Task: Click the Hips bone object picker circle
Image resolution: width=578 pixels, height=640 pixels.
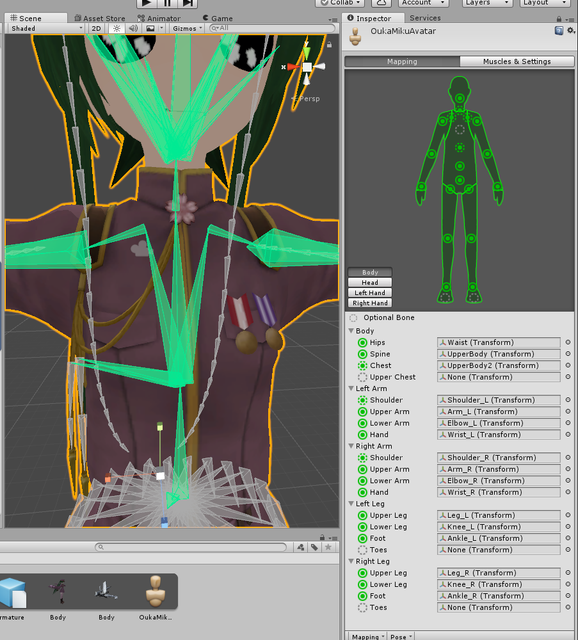Action: 568,342
